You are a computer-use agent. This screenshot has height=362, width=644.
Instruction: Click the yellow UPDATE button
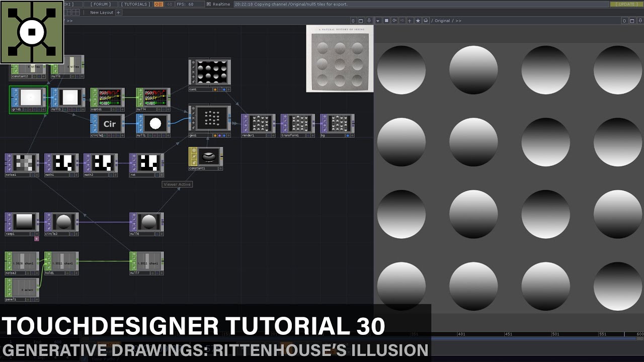pos(626,4)
